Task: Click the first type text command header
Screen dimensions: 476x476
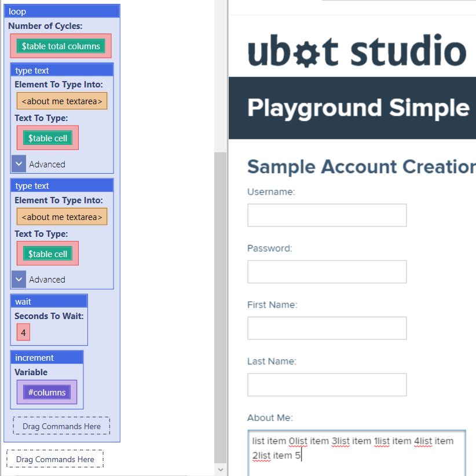Action: pos(62,70)
